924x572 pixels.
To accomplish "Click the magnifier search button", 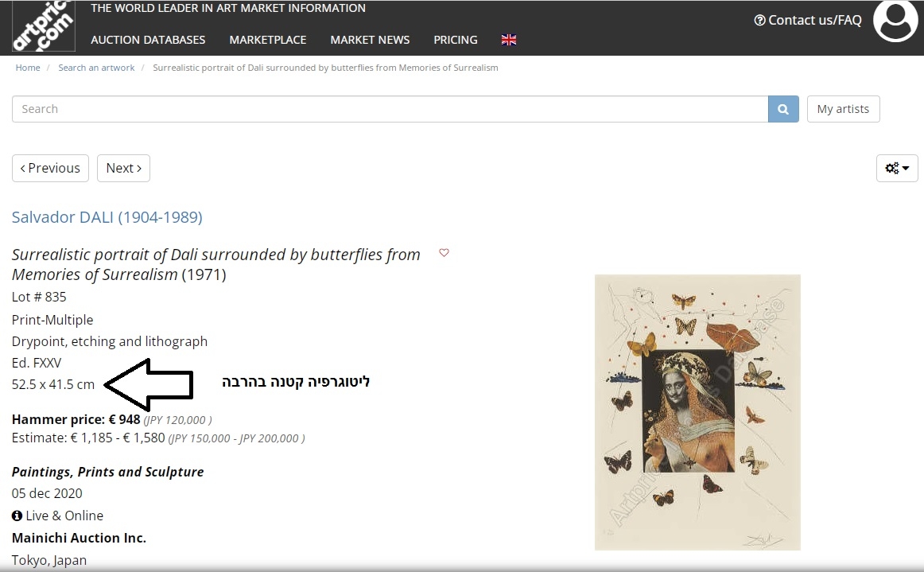I will 783,109.
